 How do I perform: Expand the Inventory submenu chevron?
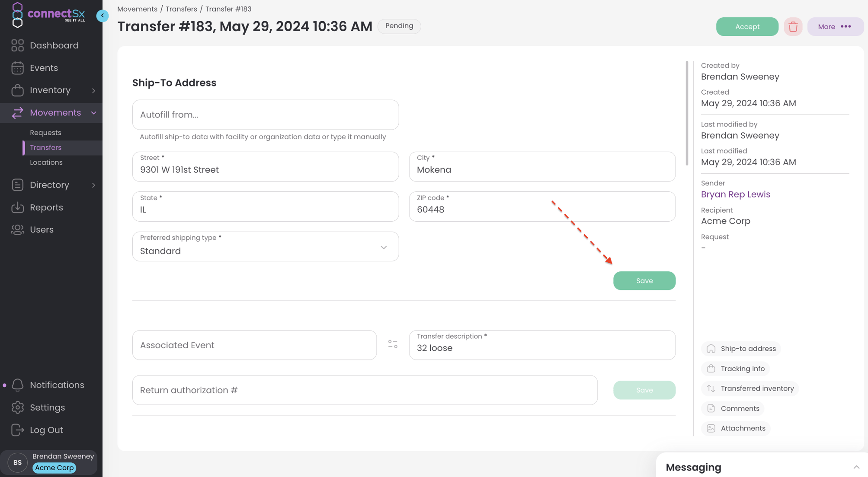coord(93,90)
